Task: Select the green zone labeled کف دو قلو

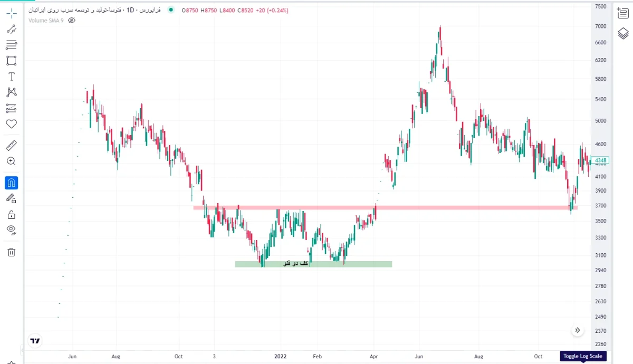Action: pos(313,264)
